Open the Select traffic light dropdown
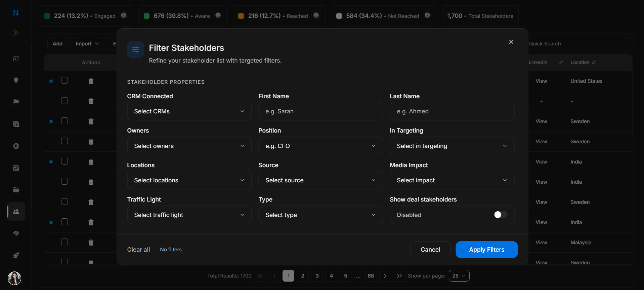 pyautogui.click(x=189, y=215)
